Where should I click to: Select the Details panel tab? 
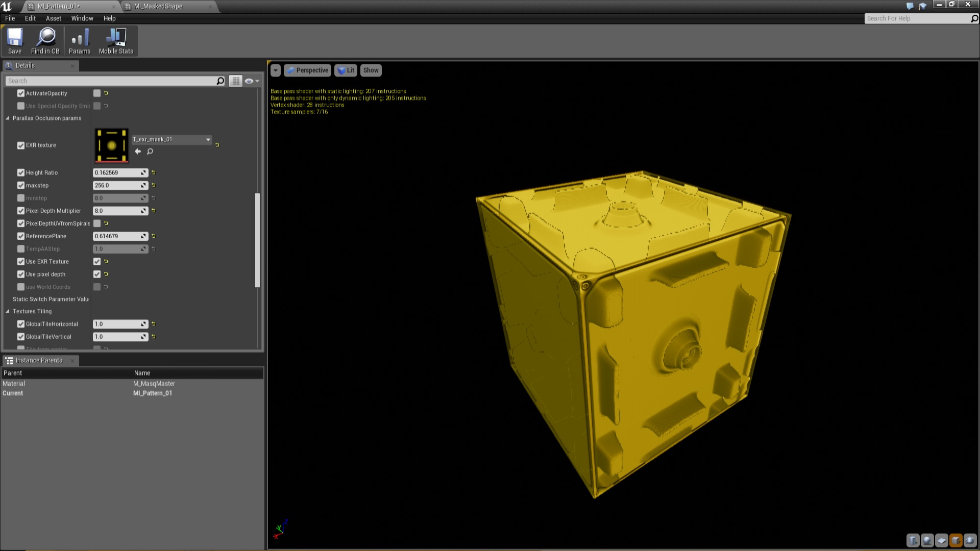click(x=41, y=66)
